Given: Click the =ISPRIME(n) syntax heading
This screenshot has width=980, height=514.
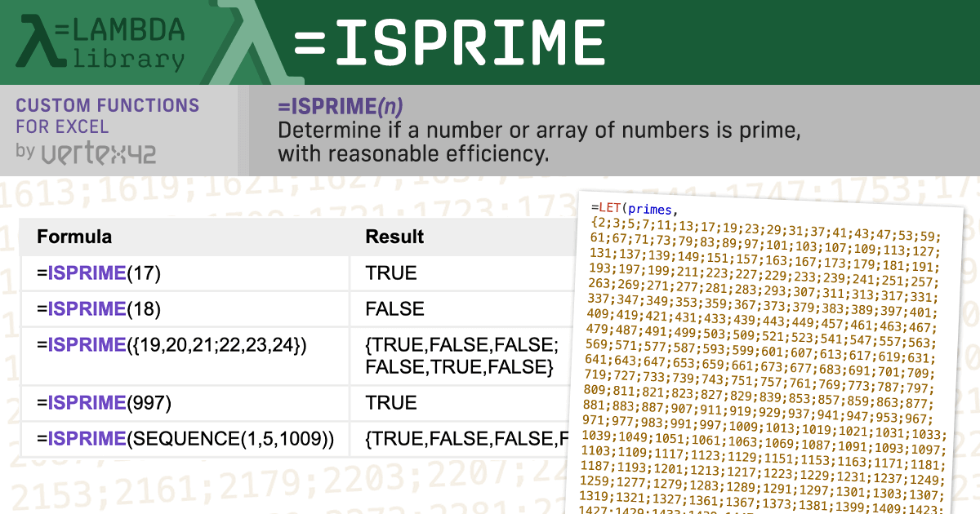Looking at the screenshot, I should [x=341, y=106].
